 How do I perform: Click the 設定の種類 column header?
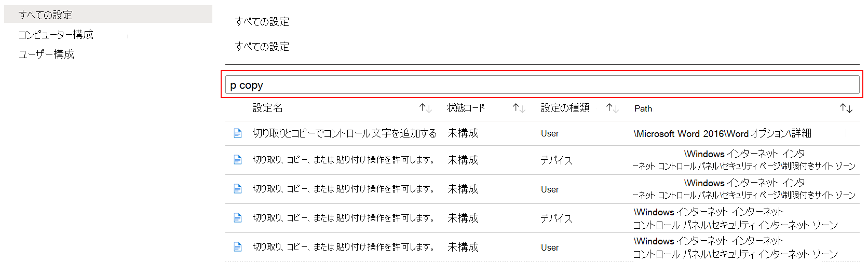[x=565, y=108]
